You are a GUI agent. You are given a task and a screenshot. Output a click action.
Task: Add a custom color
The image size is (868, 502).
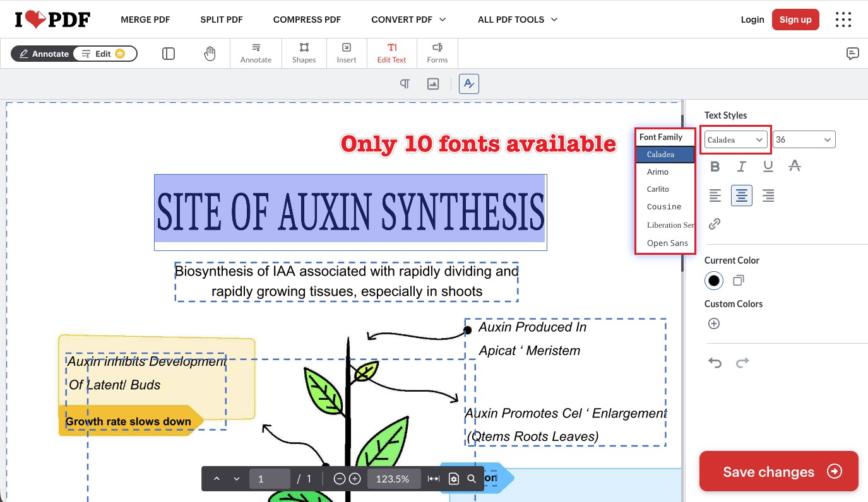pos(714,324)
